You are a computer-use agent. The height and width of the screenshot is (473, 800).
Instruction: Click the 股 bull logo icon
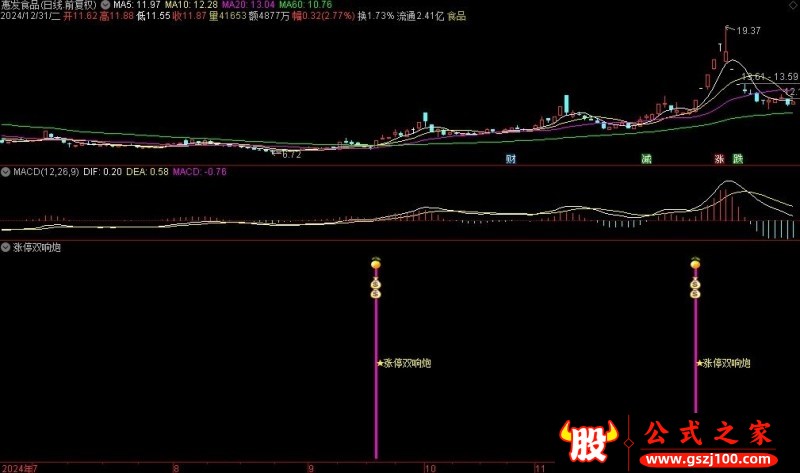(588, 441)
